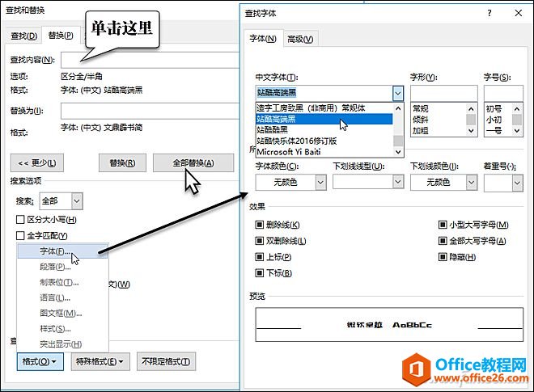
Task: Toggle the 双删除线(L) checkbox
Action: click(x=259, y=241)
